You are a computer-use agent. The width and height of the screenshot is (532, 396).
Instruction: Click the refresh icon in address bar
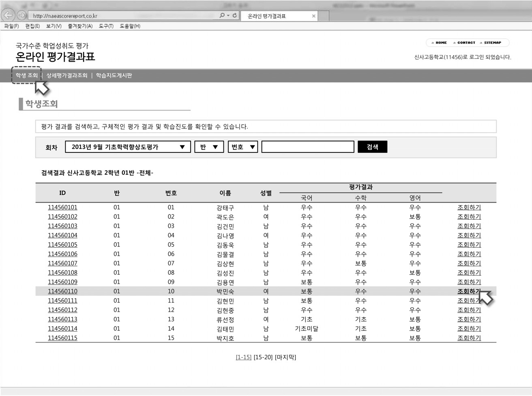pyautogui.click(x=234, y=15)
